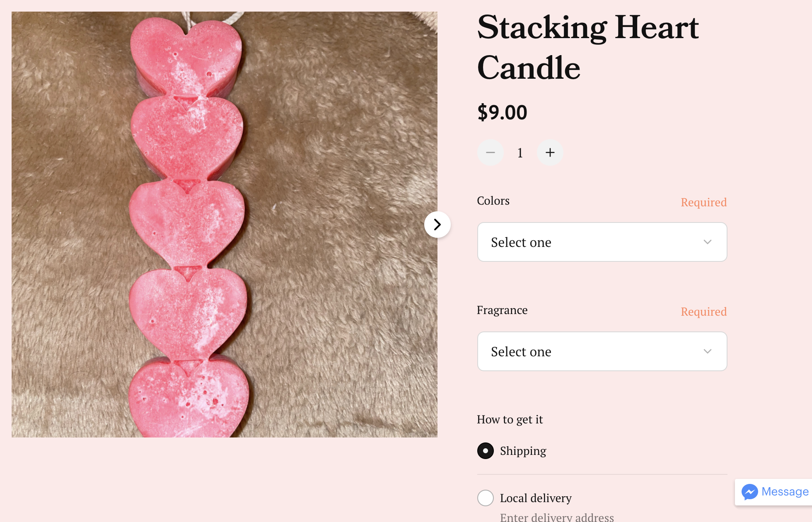This screenshot has width=812, height=522.
Task: Click the Message chat button text
Action: tap(785, 492)
